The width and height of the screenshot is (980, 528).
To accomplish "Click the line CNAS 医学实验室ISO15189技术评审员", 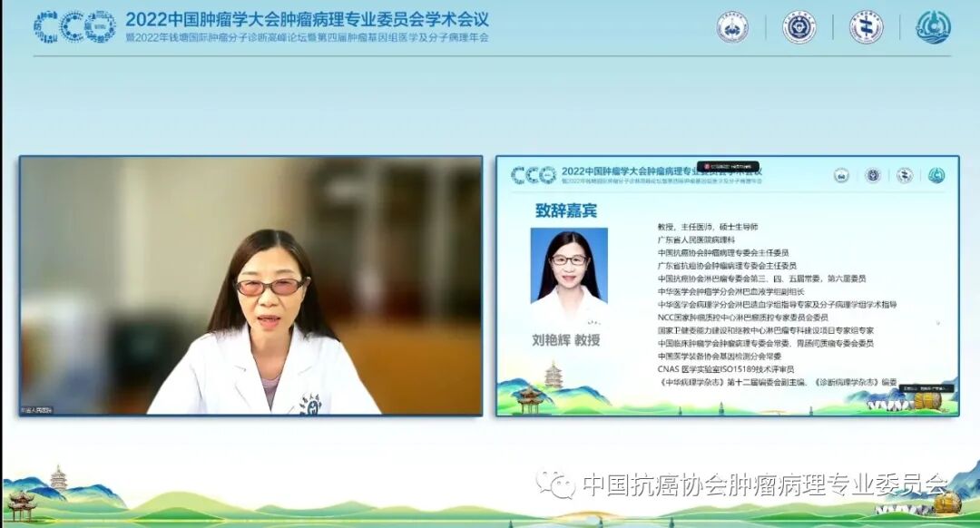I will click(x=726, y=369).
